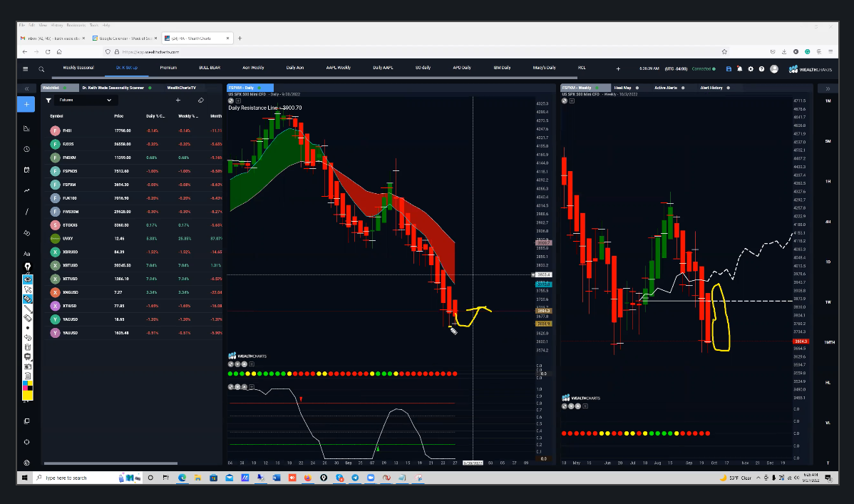Viewport: 854px width, 504px height.
Task: Switch to the Premium workspace tab
Action: pos(168,68)
